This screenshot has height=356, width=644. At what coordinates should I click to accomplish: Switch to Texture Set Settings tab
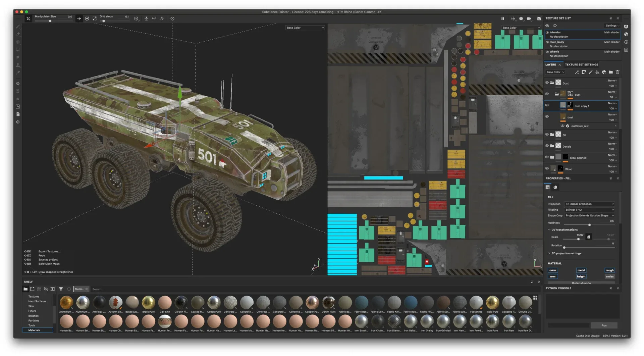[x=581, y=65]
